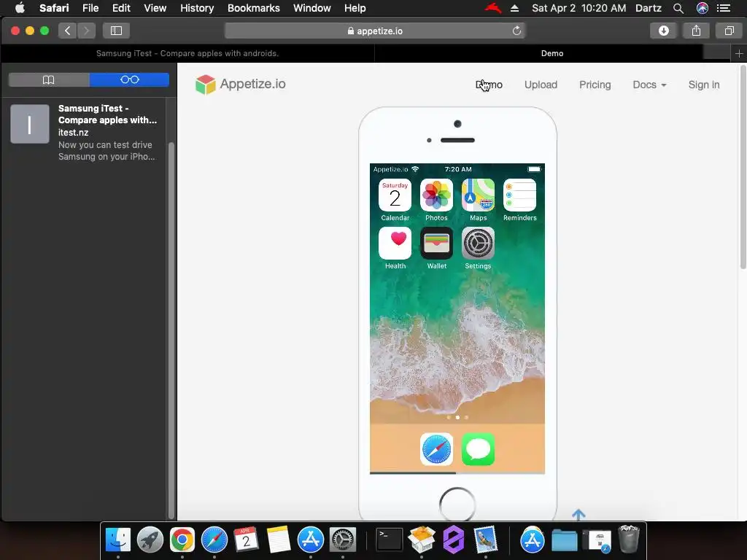The height and width of the screenshot is (560, 747).
Task: Open the Help menu
Action: click(x=355, y=8)
